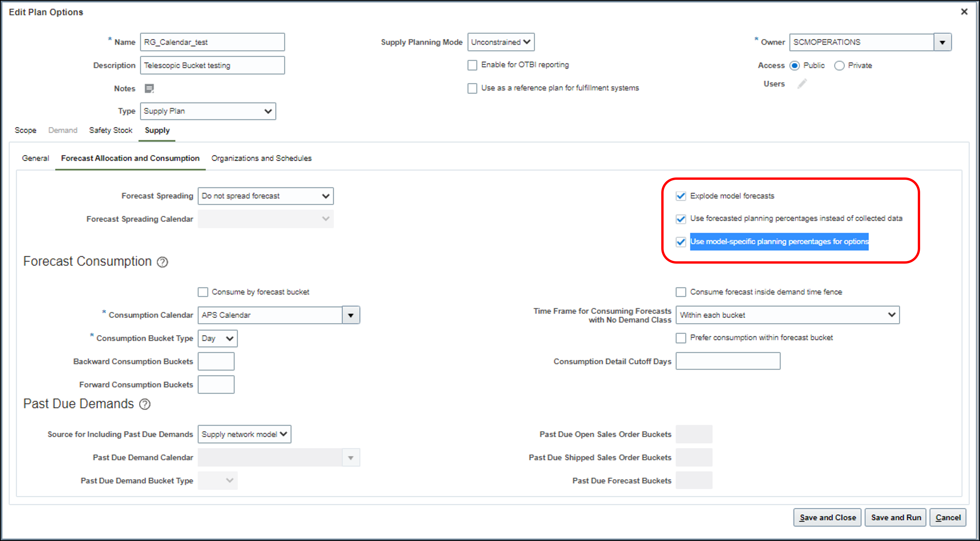Open the Notes icon
Screen dimensions: 980x541
(149, 88)
